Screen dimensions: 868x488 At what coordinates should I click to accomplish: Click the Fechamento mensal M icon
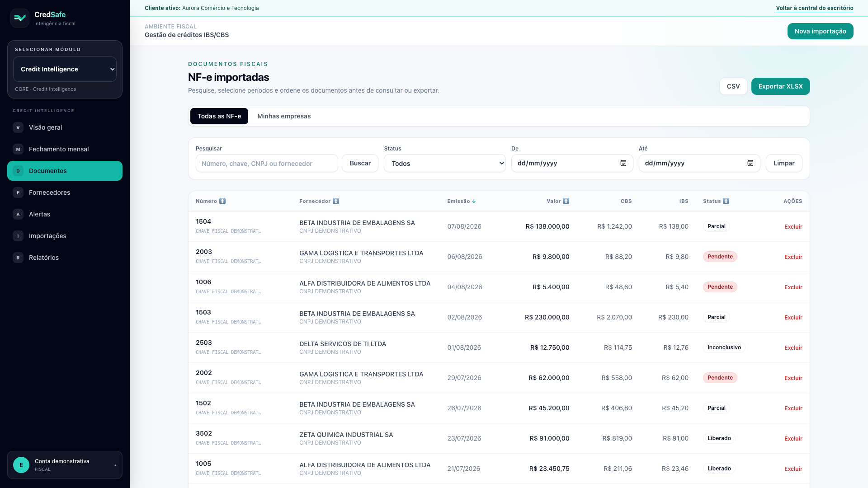pos(18,149)
